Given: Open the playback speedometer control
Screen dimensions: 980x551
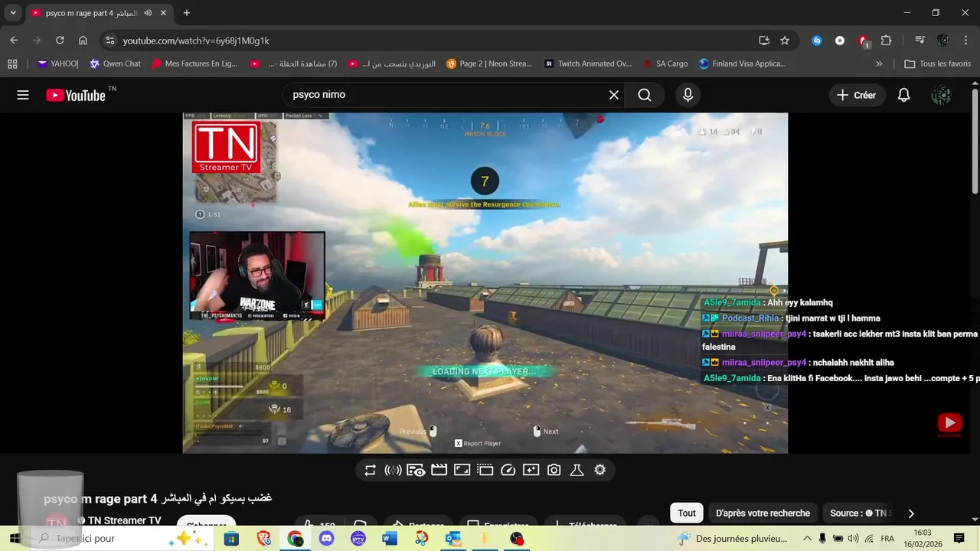Looking at the screenshot, I should 508,470.
